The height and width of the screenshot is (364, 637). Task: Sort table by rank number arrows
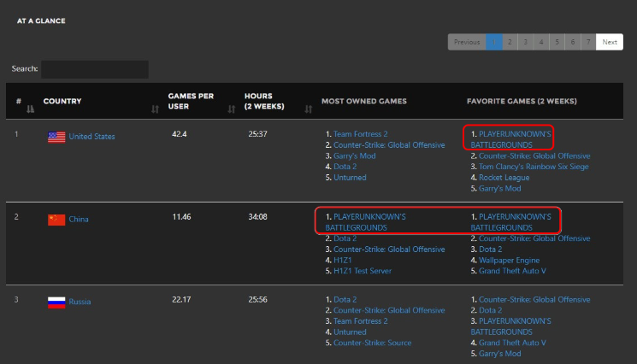(31, 109)
